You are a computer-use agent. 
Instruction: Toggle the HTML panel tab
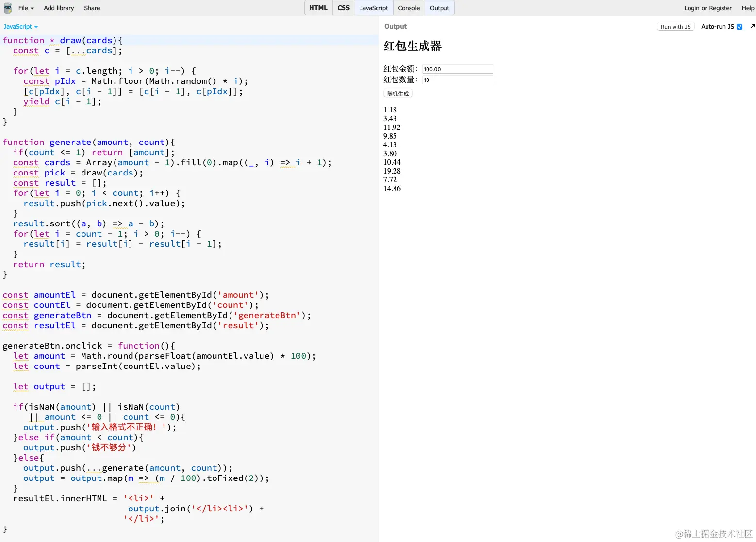click(318, 8)
